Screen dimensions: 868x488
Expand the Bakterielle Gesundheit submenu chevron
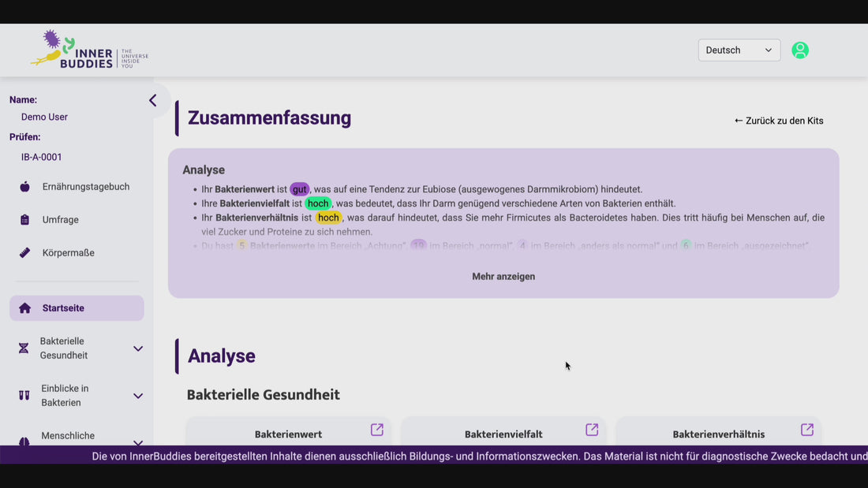tap(138, 348)
